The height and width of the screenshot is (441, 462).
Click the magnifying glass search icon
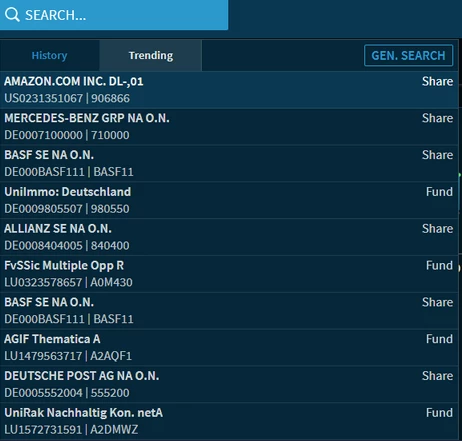pyautogui.click(x=12, y=15)
